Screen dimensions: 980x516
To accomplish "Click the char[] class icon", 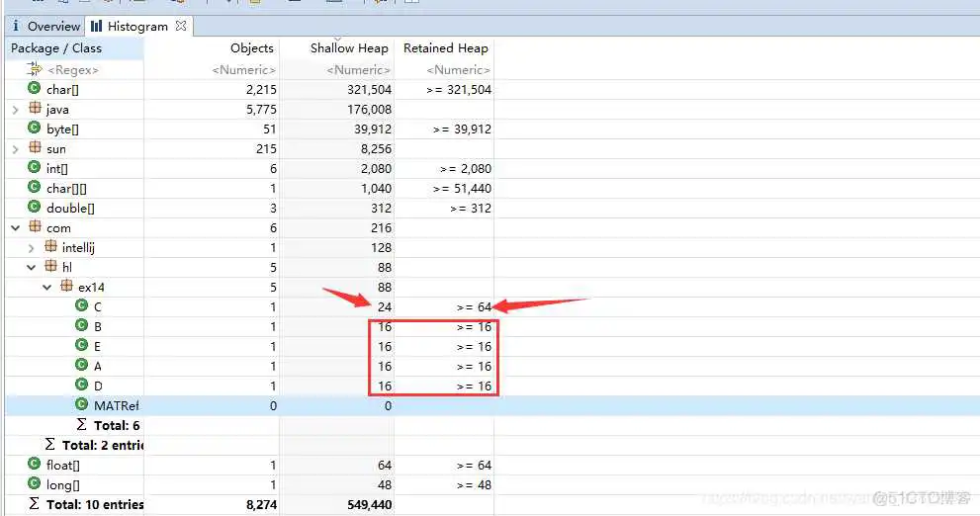I will (x=35, y=89).
